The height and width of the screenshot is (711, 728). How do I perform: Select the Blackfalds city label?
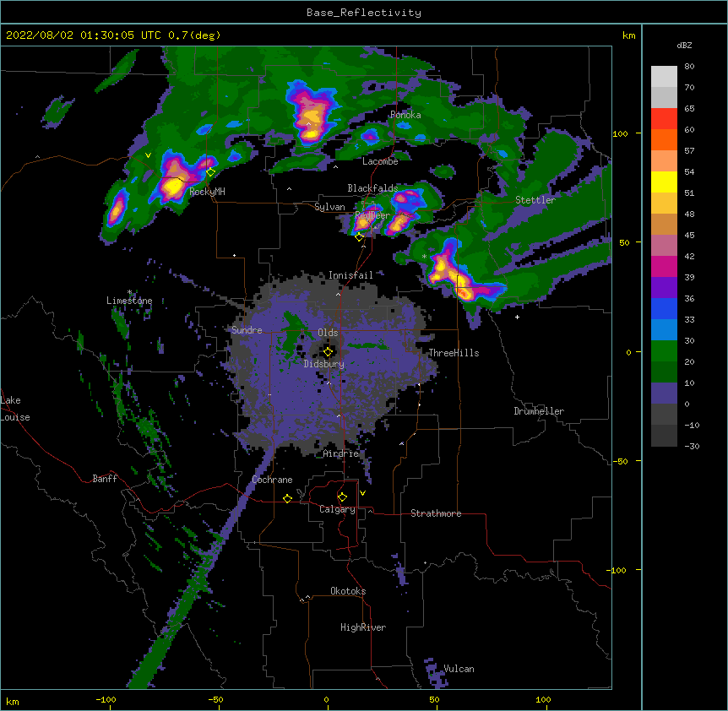tap(372, 188)
